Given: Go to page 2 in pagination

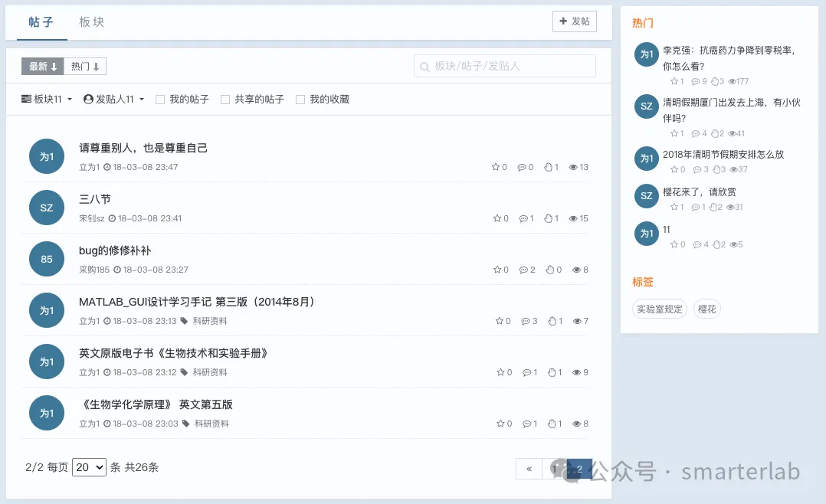Looking at the screenshot, I should (579, 469).
